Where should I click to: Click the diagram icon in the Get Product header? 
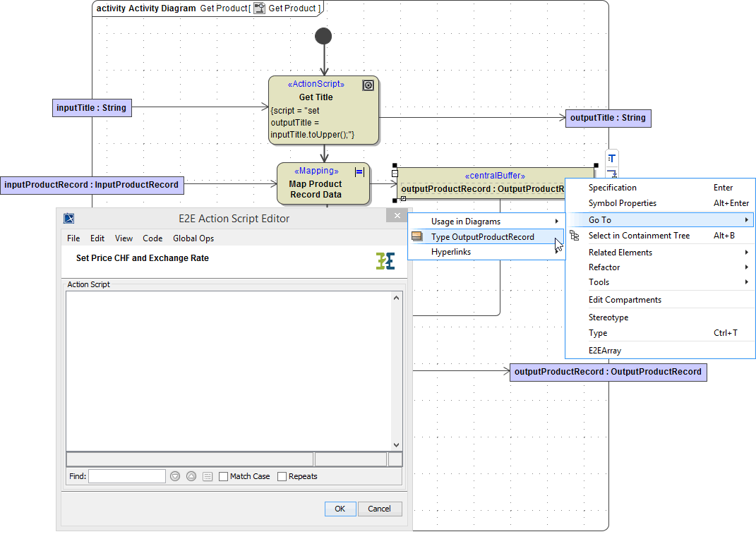pos(259,8)
